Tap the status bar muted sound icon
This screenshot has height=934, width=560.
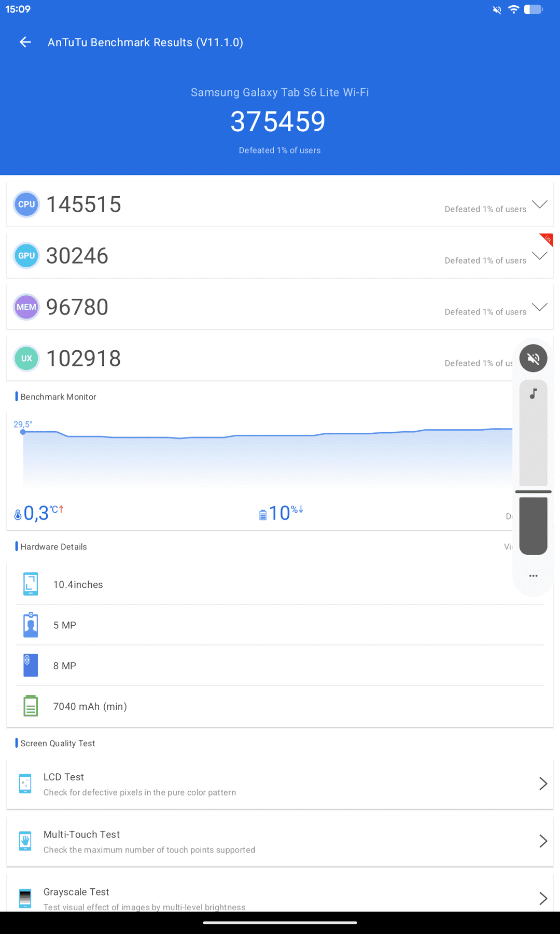(497, 9)
